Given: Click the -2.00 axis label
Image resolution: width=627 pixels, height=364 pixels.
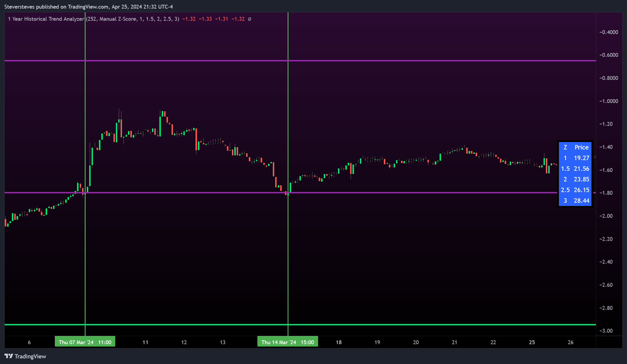Looking at the screenshot, I should 606,216.
